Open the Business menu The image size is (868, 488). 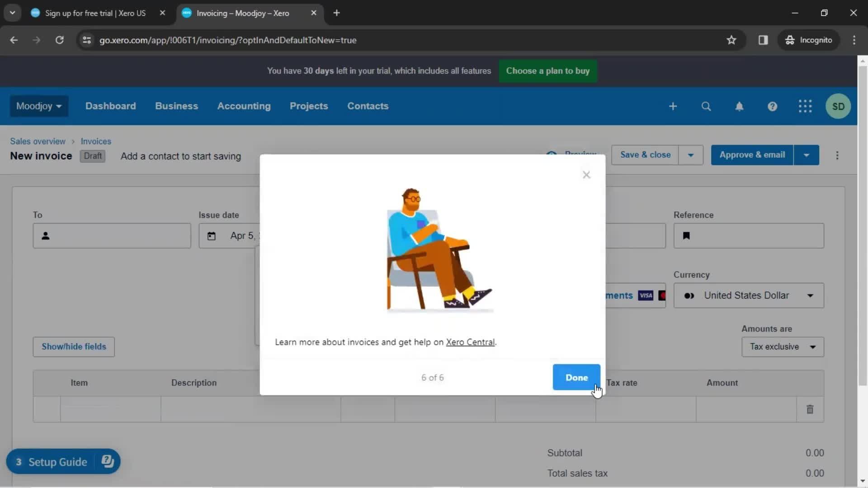pos(176,106)
